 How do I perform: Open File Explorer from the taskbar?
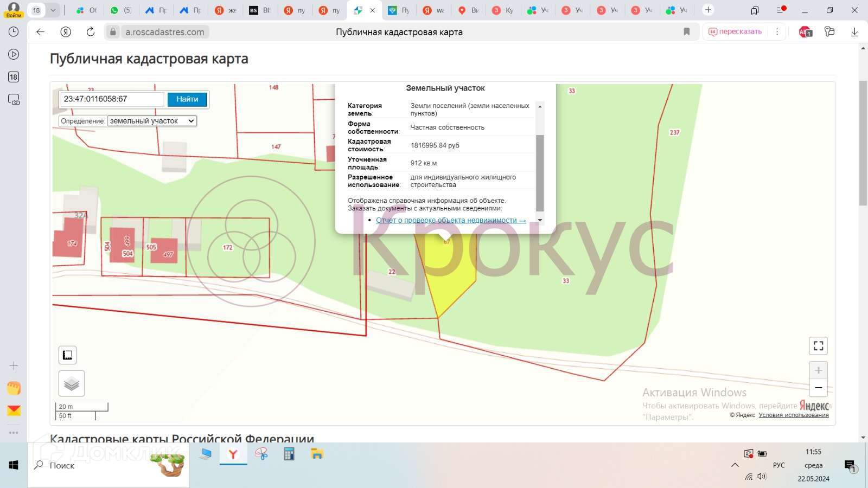pos(317,454)
